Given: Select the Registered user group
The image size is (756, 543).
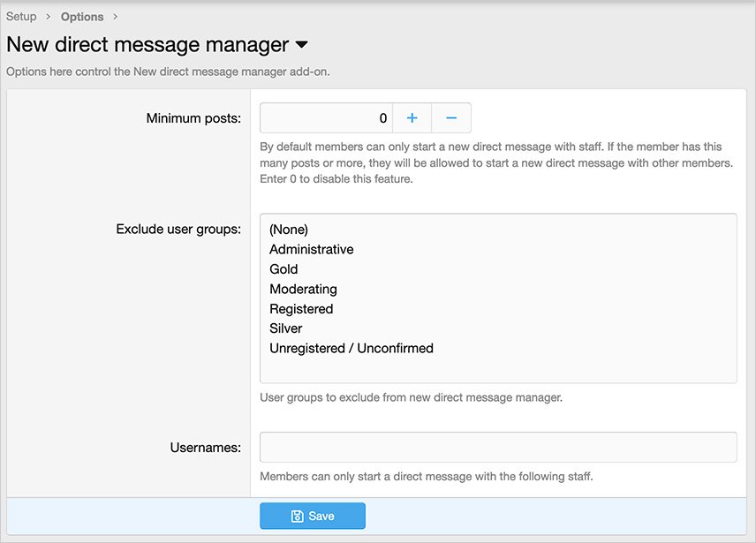Looking at the screenshot, I should pos(301,309).
